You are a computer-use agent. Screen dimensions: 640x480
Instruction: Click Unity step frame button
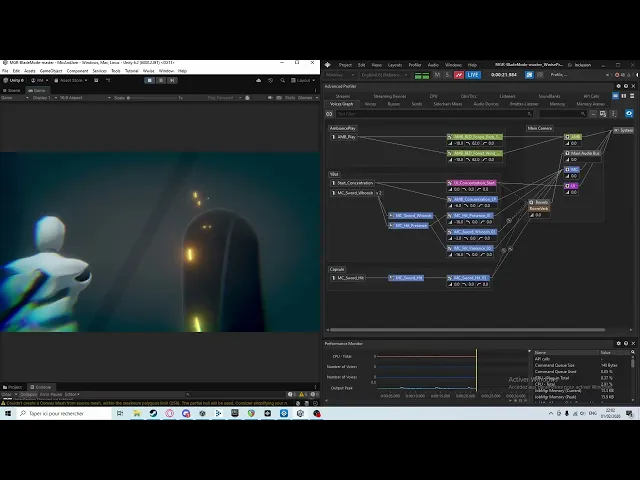(172, 80)
